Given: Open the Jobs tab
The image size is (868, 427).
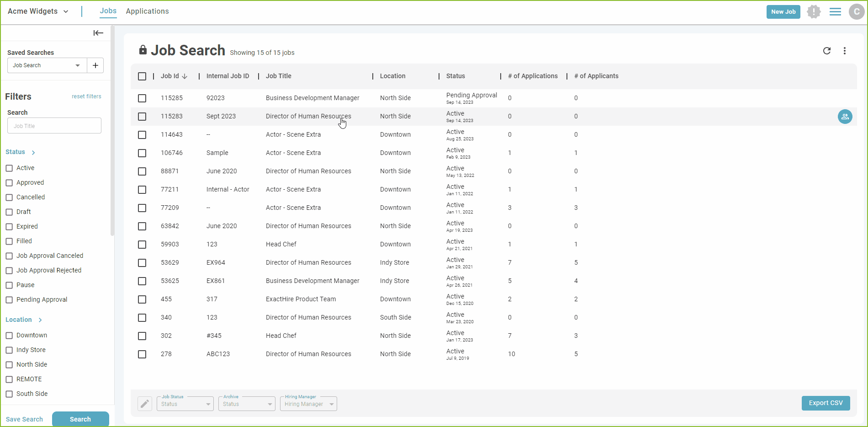Looking at the screenshot, I should tap(108, 11).
